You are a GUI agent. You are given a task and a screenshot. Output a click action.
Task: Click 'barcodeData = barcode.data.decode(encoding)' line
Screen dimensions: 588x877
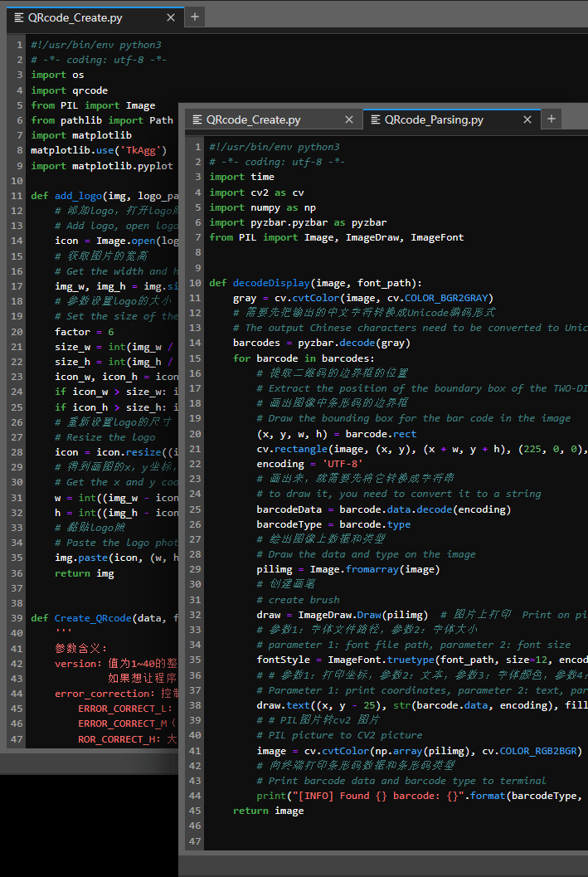[383, 509]
